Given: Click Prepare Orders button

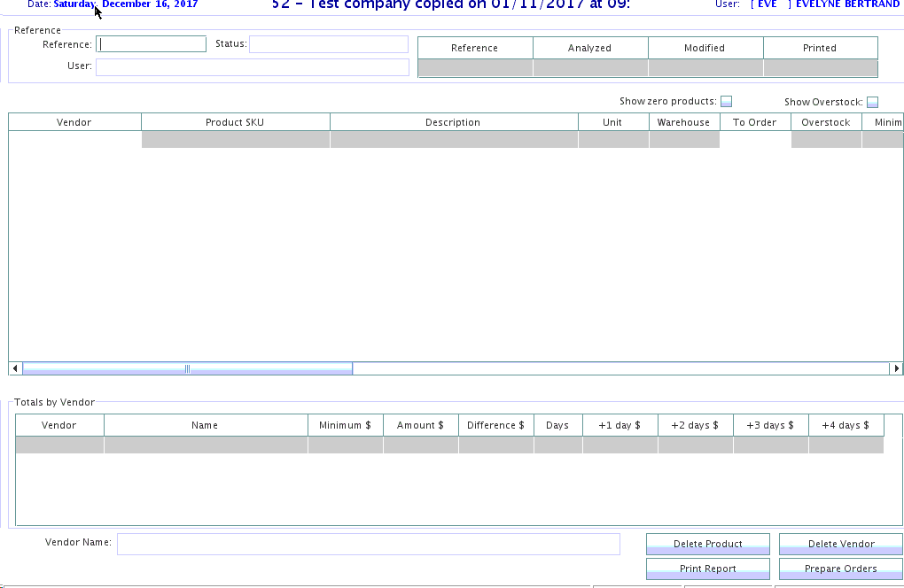Looking at the screenshot, I should coord(840,569).
